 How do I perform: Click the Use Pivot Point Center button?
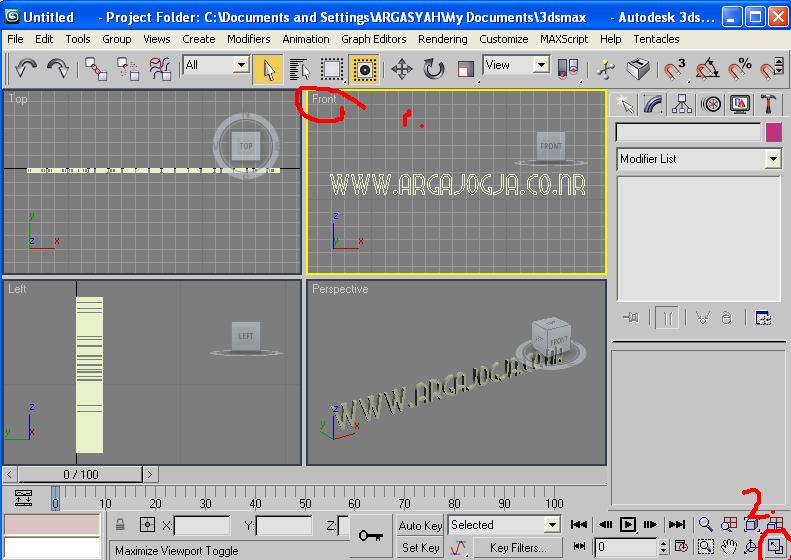tap(568, 69)
